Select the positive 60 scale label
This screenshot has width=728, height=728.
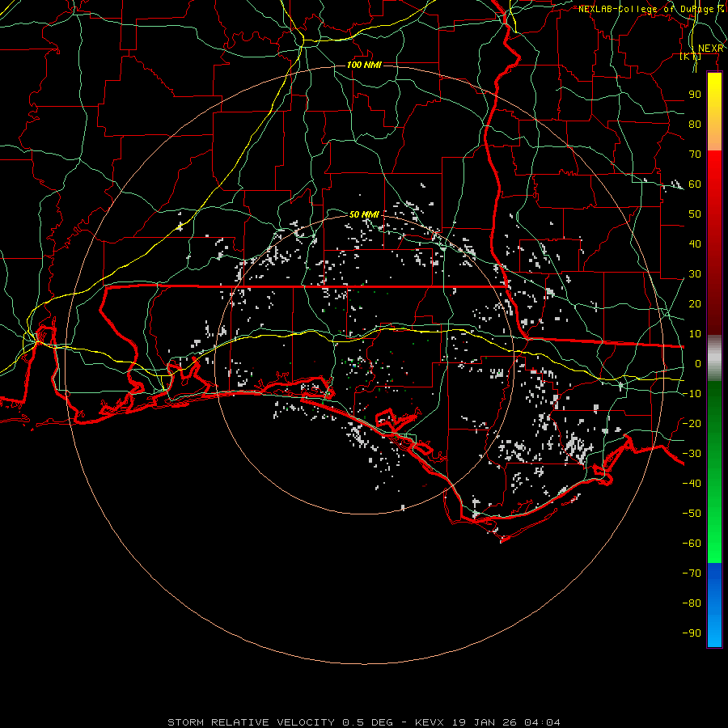[695, 184]
